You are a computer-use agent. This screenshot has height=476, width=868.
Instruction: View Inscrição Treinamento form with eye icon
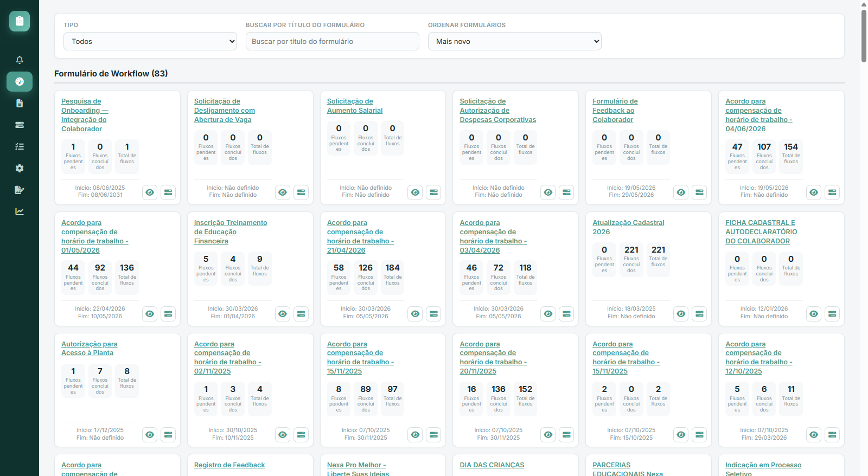point(283,314)
